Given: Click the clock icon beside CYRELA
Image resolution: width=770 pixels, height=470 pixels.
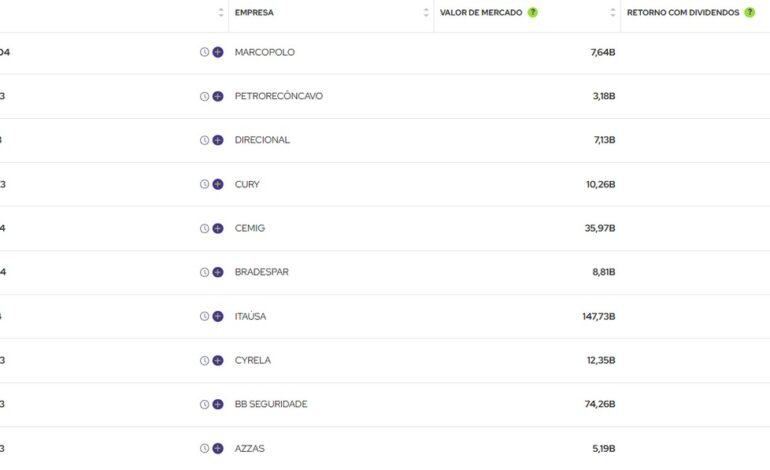Looking at the screenshot, I should coord(204,360).
